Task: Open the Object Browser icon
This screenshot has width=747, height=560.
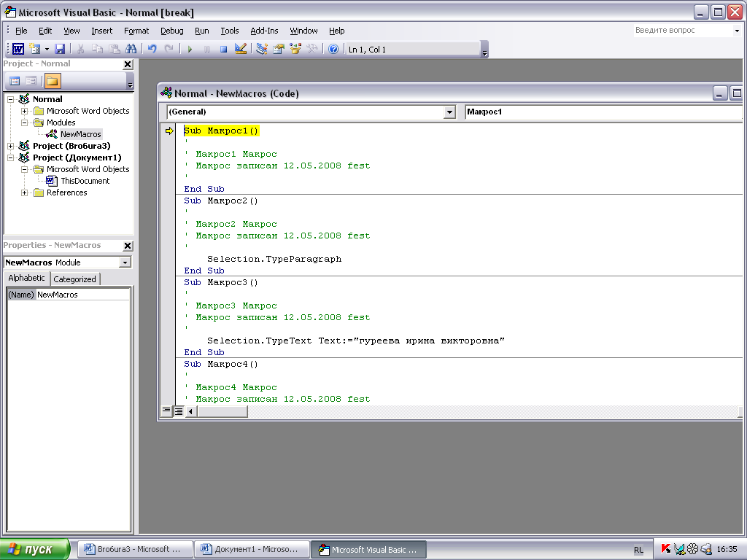Action: (x=295, y=49)
